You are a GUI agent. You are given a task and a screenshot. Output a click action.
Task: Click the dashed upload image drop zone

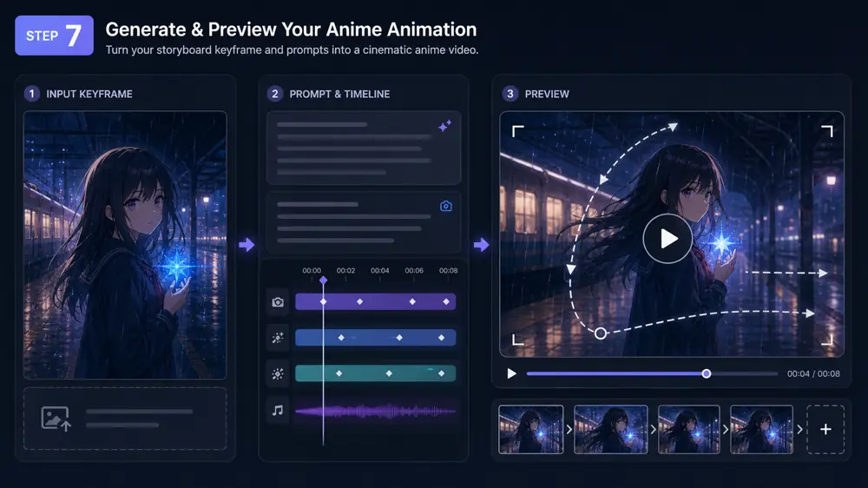125,419
